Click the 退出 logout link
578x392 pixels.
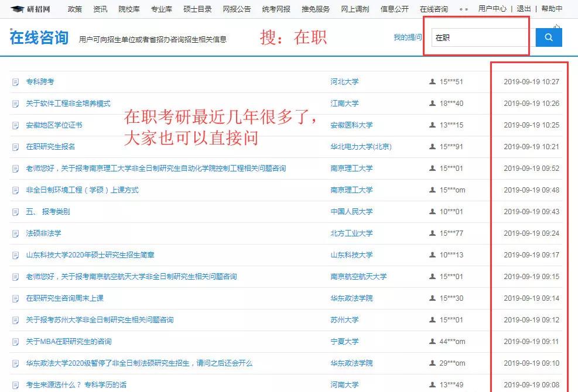[524, 8]
